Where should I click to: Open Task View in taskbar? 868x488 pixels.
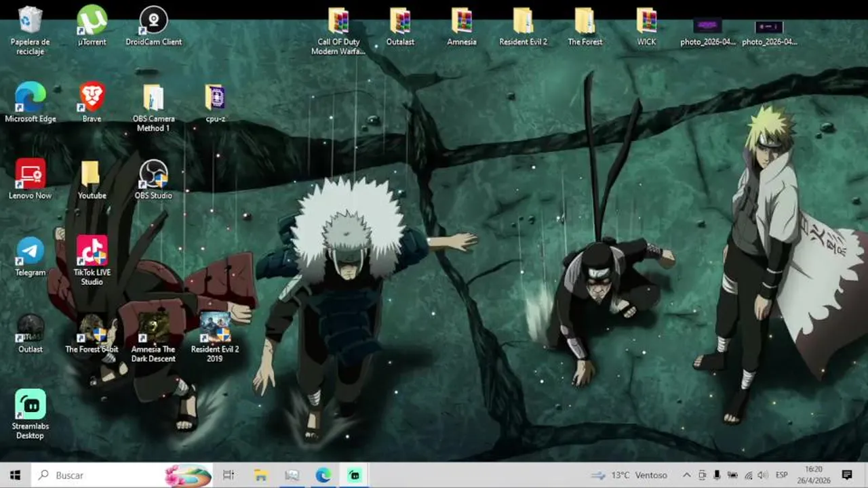(x=229, y=475)
